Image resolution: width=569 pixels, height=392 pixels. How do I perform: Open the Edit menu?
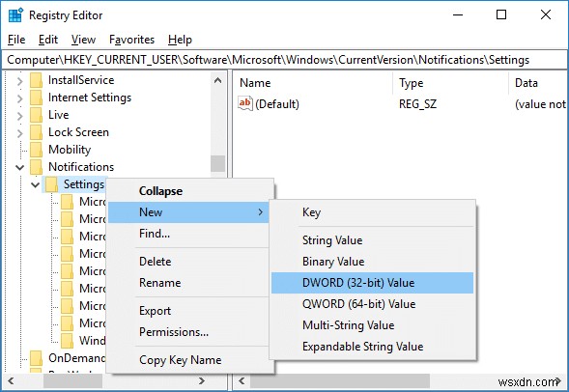click(48, 40)
